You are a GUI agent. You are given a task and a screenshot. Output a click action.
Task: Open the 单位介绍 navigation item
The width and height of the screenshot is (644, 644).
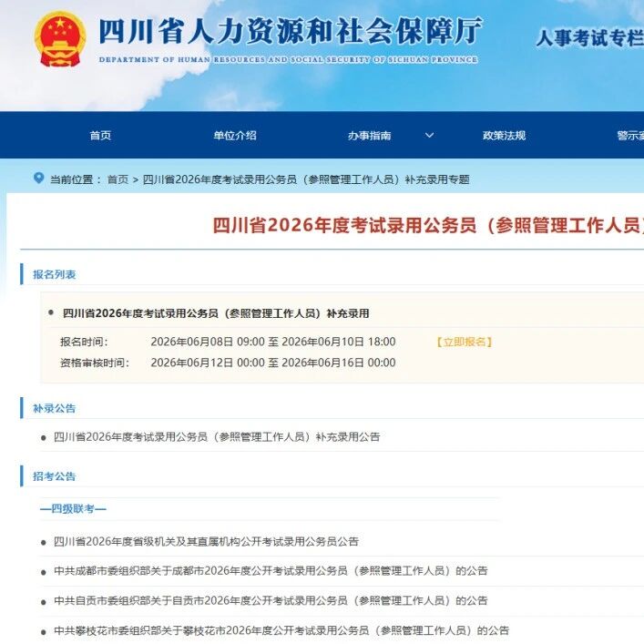coord(235,135)
